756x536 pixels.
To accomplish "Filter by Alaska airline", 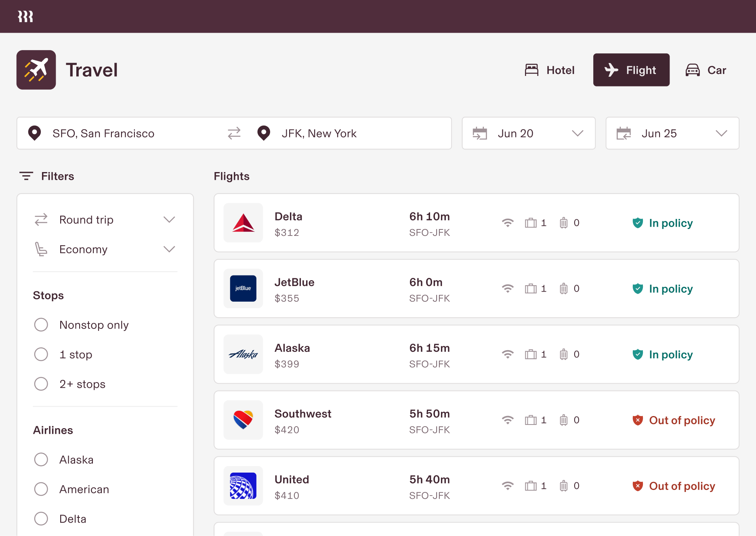I will pos(41,460).
